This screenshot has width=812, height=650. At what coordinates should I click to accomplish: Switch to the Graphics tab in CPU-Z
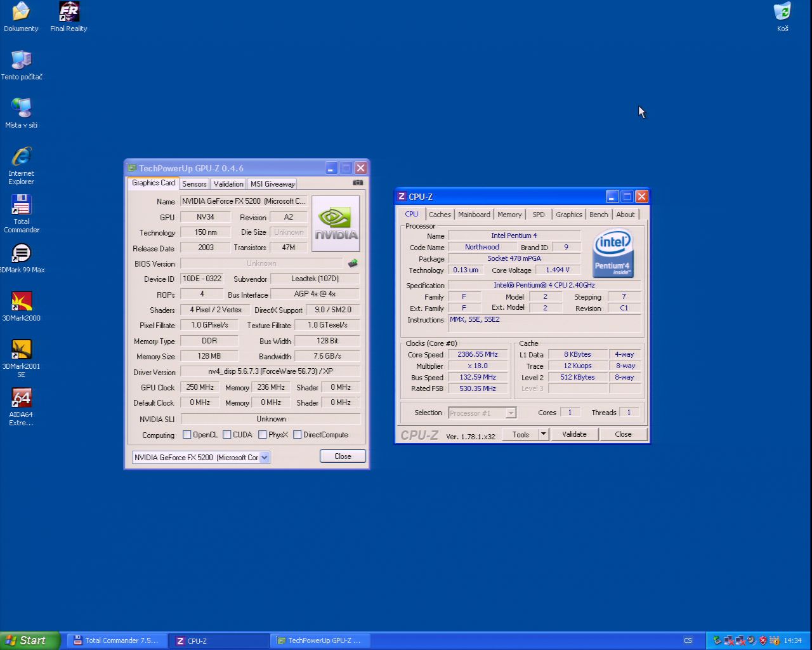point(569,215)
